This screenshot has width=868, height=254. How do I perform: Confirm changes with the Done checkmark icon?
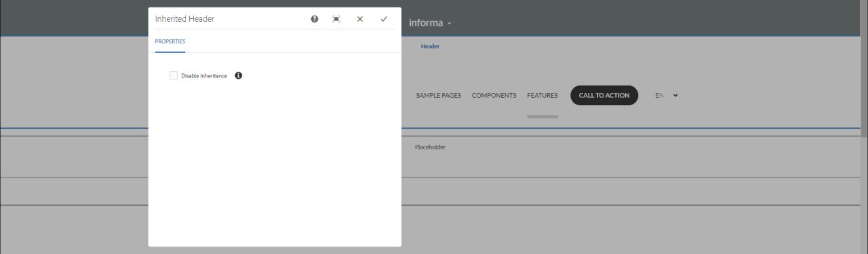[x=384, y=19]
